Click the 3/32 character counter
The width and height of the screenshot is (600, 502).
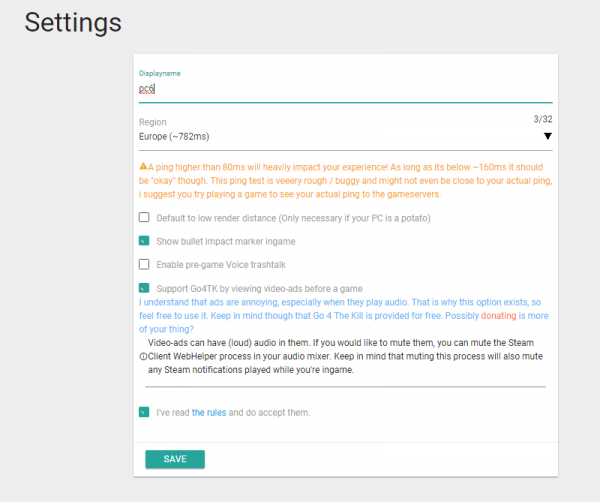(x=544, y=119)
